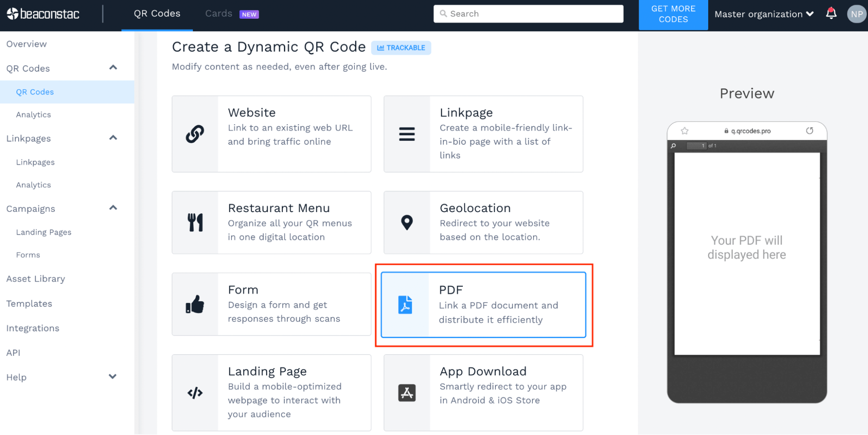Open the Master organization dropdown
Image resolution: width=868 pixels, height=435 pixels.
tap(763, 13)
